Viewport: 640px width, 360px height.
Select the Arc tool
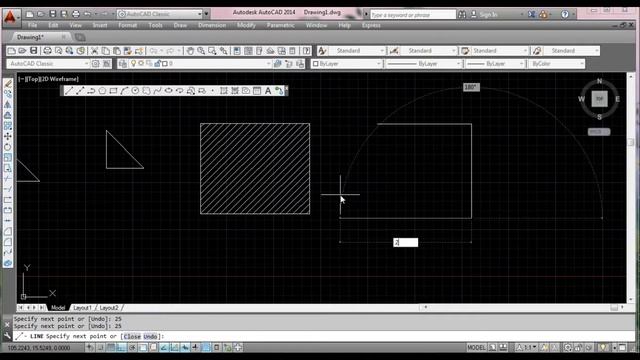pos(124,91)
